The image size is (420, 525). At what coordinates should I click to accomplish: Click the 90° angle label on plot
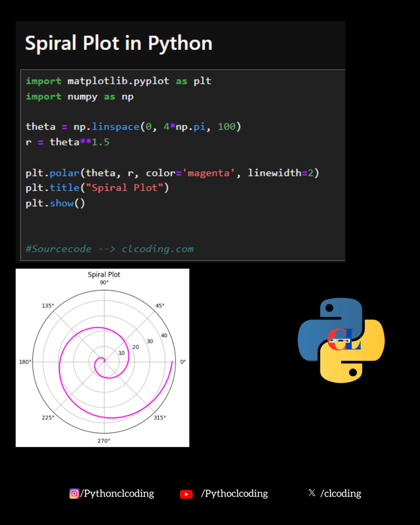[104, 282]
